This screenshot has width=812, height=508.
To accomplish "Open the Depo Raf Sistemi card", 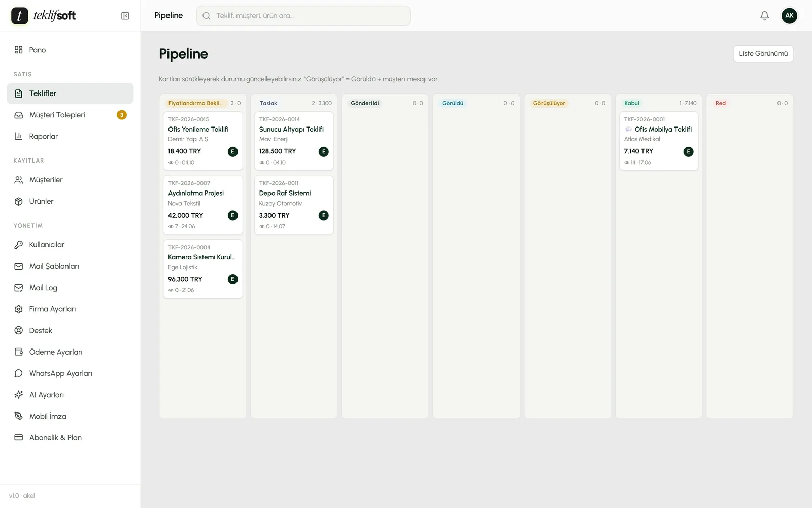I will point(294,205).
